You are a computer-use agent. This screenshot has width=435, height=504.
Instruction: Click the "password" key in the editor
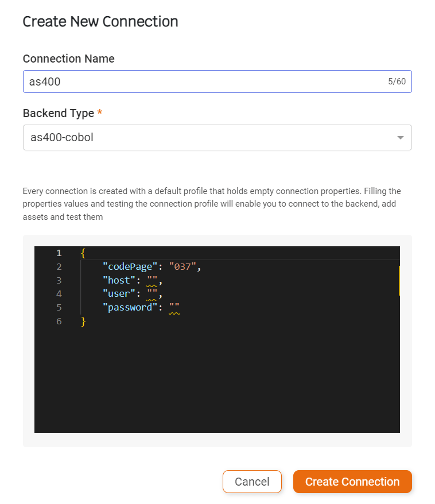tap(130, 308)
